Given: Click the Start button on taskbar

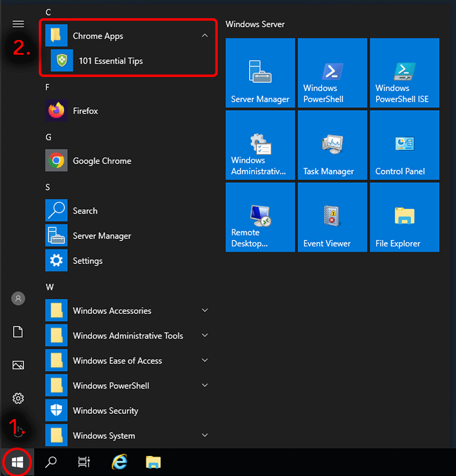Looking at the screenshot, I should coord(17,462).
